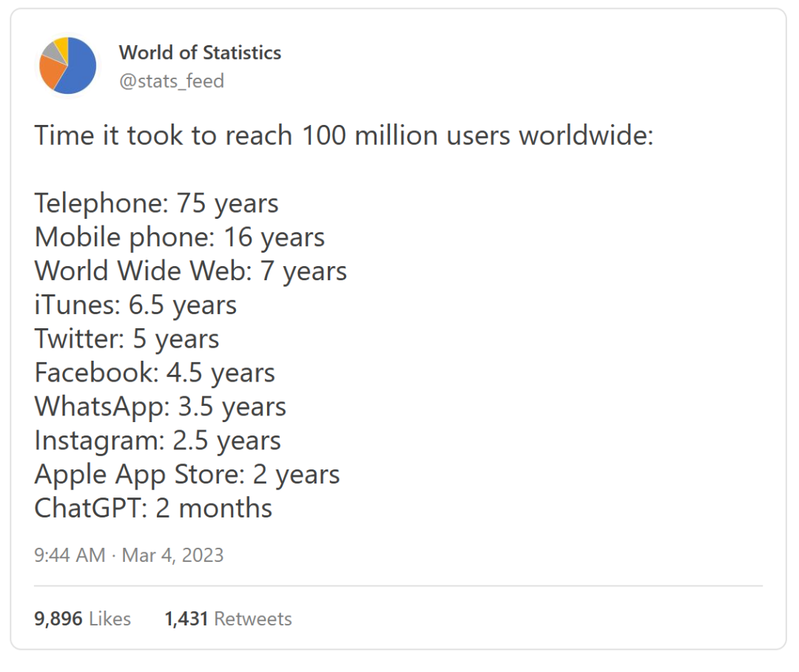Click the ChatGPT: 2 months line

(x=153, y=509)
